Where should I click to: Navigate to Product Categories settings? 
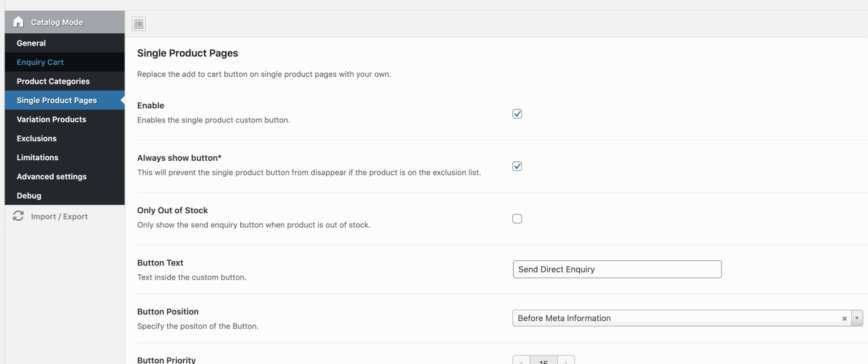pos(54,81)
